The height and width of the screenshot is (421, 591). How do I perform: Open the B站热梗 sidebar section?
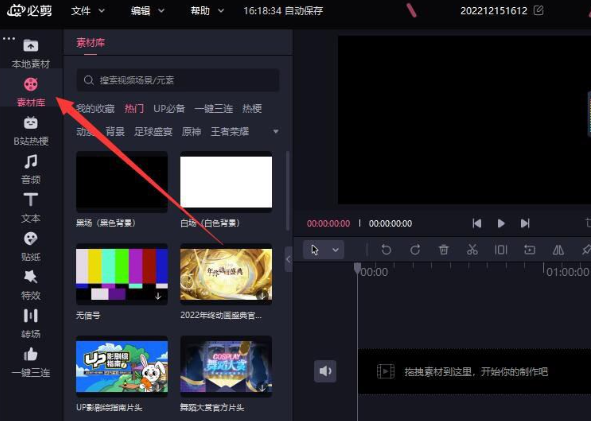pyautogui.click(x=31, y=130)
